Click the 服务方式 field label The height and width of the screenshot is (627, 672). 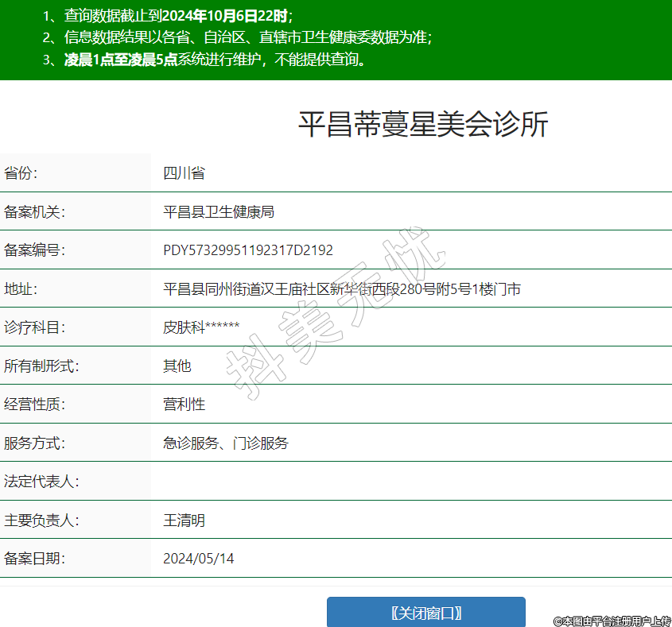(34, 443)
